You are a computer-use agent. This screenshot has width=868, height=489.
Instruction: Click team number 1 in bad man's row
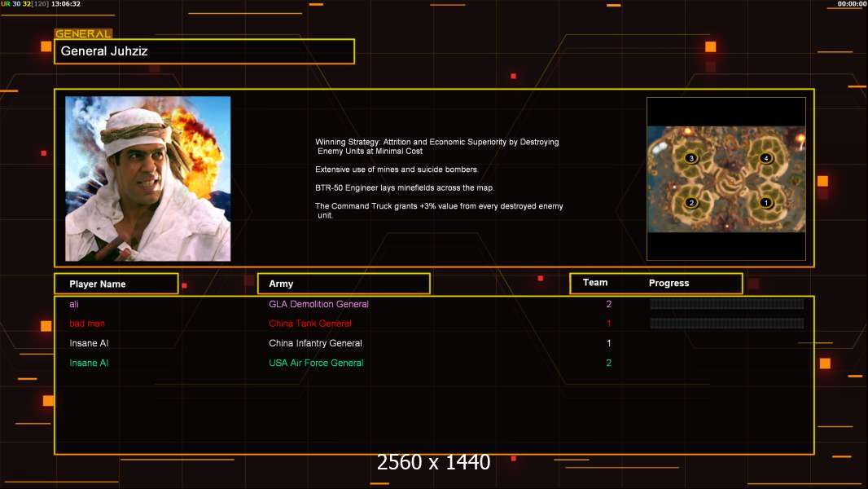tap(609, 324)
